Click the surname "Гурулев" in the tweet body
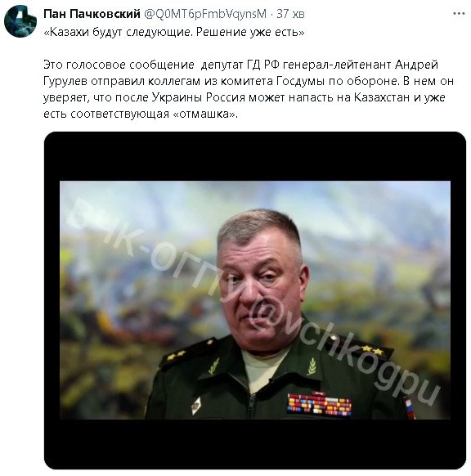 (x=65, y=81)
